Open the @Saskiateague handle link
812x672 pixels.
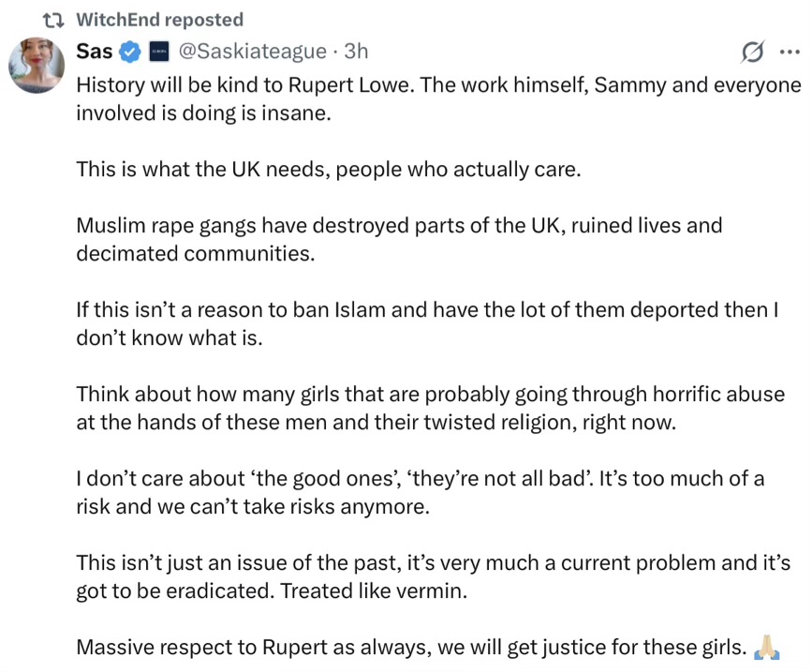tap(252, 52)
